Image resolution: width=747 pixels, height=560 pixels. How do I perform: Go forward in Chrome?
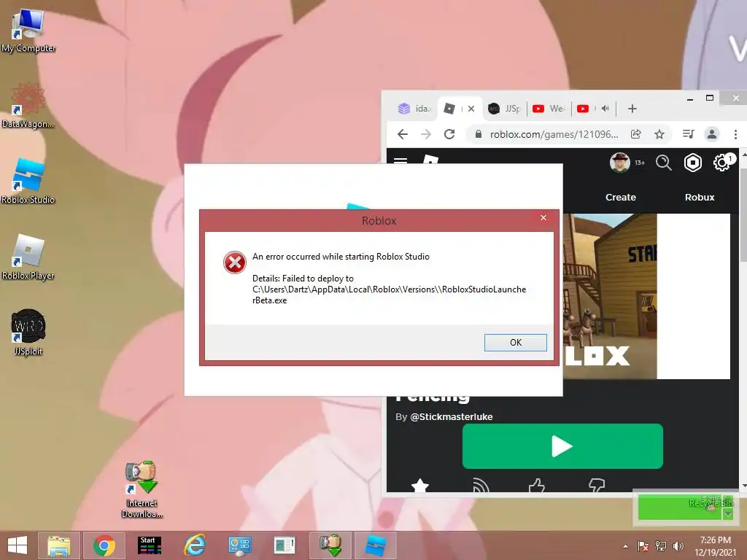tap(426, 134)
